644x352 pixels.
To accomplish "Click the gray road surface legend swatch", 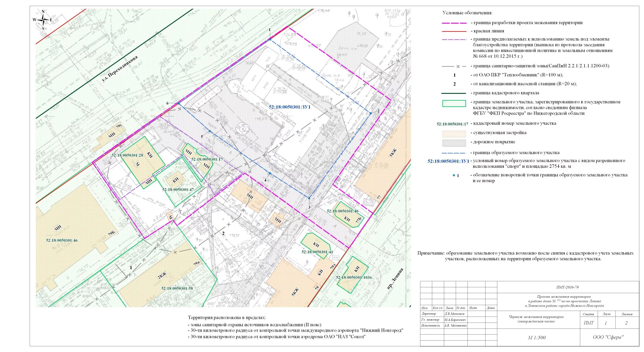I will click(x=454, y=143).
